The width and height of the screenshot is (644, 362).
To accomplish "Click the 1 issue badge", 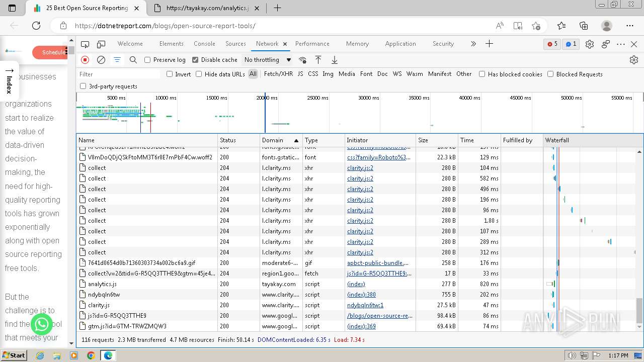I will (571, 44).
